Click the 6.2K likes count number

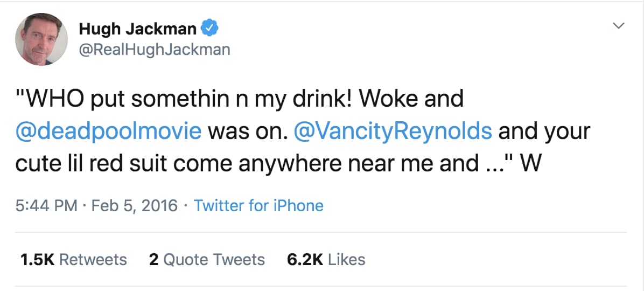click(x=305, y=259)
